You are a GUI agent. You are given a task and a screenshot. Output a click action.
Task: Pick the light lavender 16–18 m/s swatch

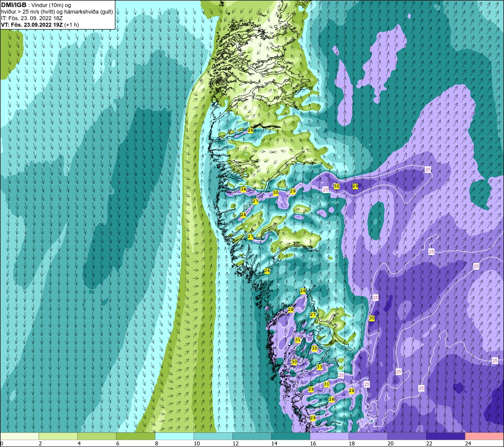(329, 436)
